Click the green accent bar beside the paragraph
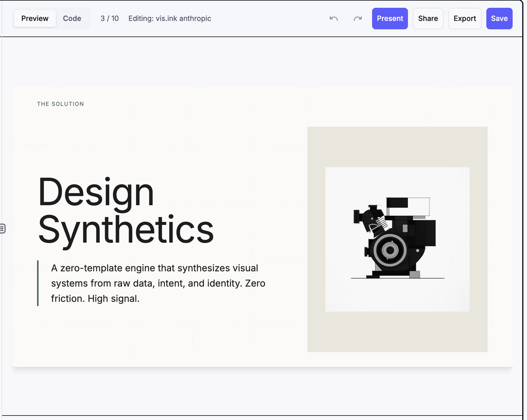Viewport: 527px width, 420px height. pos(38,283)
